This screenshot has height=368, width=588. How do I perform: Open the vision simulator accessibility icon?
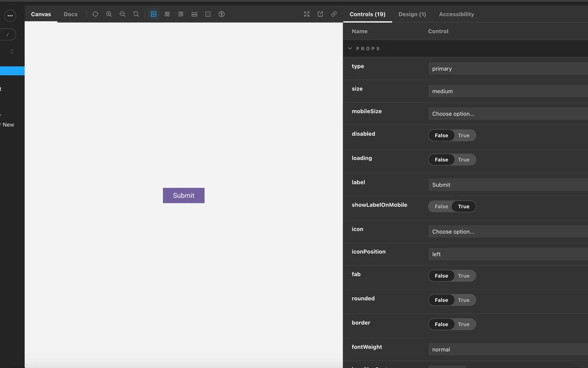pos(222,14)
